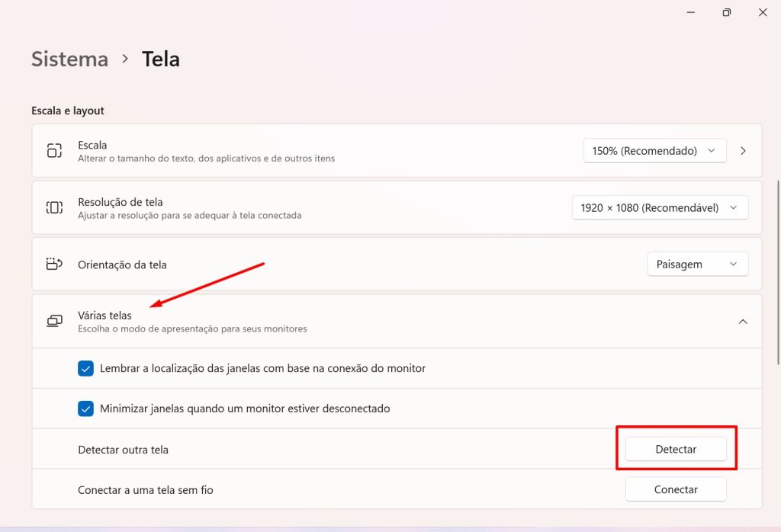The height and width of the screenshot is (532, 781).
Task: Open the 1920 × 1080 resolution dropdown
Action: pyautogui.click(x=659, y=207)
